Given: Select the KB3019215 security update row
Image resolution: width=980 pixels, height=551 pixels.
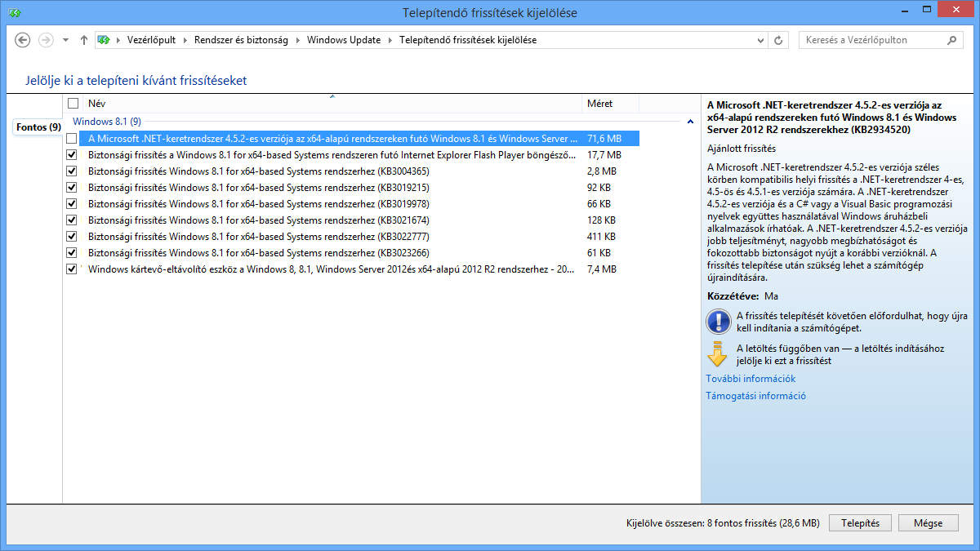Looking at the screenshot, I should click(x=351, y=188).
